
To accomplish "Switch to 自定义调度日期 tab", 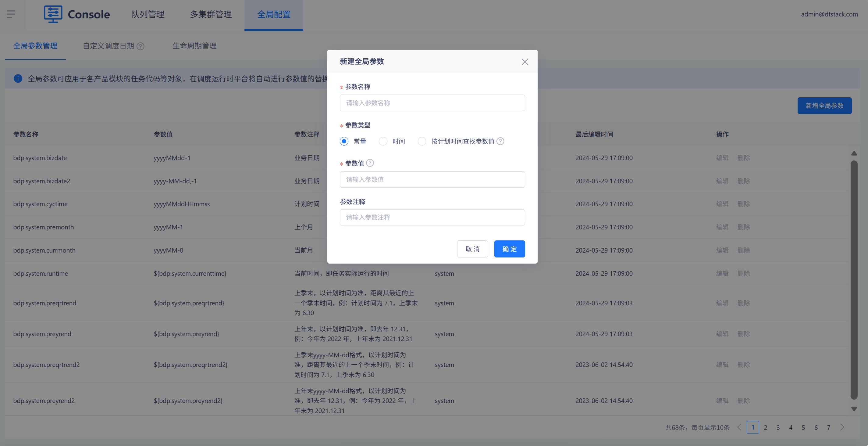I will click(x=108, y=46).
